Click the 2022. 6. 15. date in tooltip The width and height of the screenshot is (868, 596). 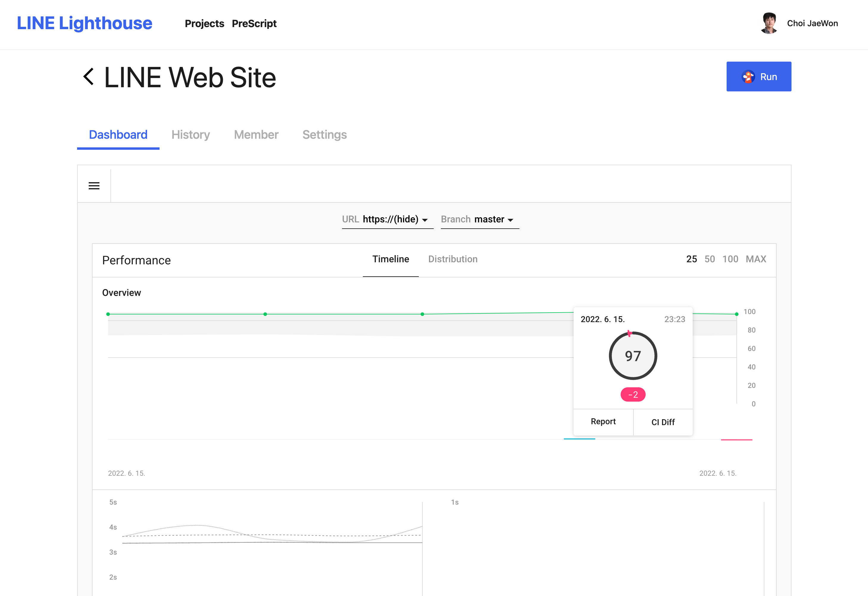point(602,319)
